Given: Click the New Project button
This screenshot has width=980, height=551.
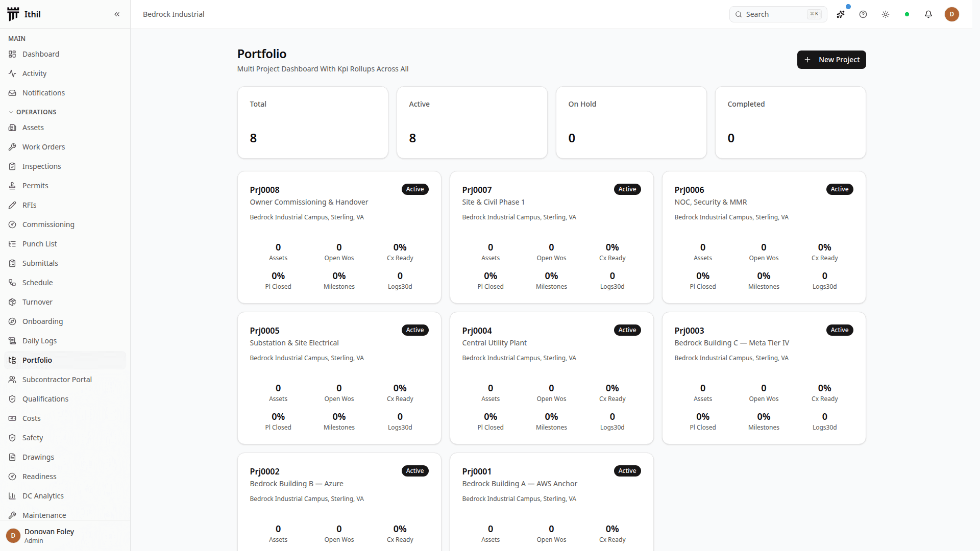Looking at the screenshot, I should pos(831,60).
